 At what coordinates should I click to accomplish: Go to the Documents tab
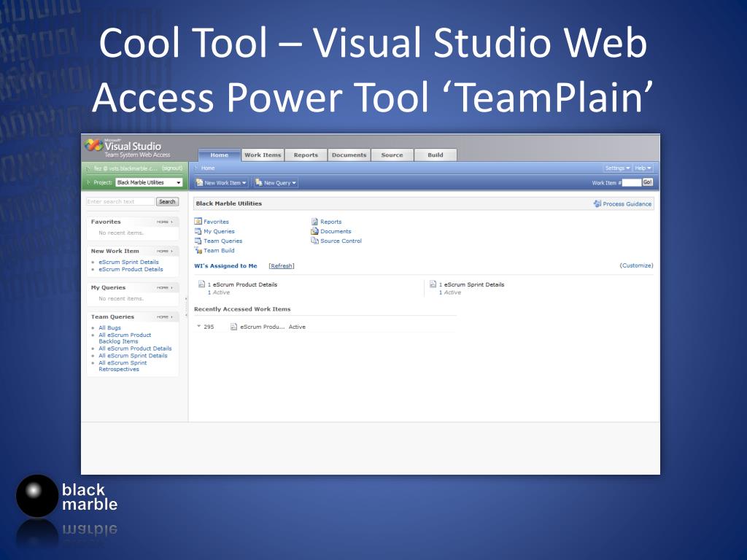click(x=349, y=155)
